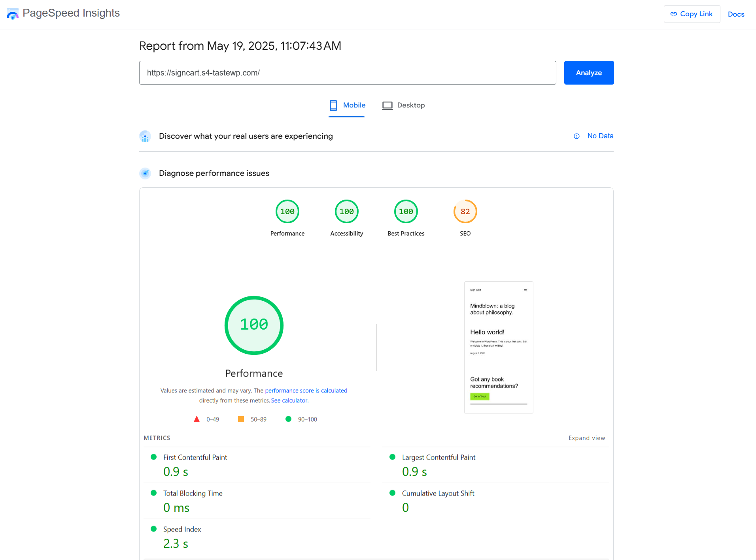
Task: Open the PageSpeed Insights home title
Action: click(71, 13)
